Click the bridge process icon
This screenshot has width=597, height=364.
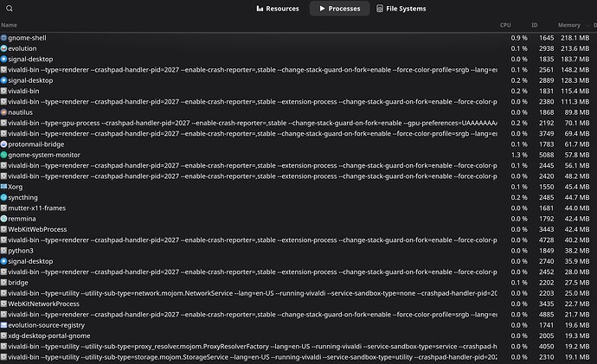3,283
